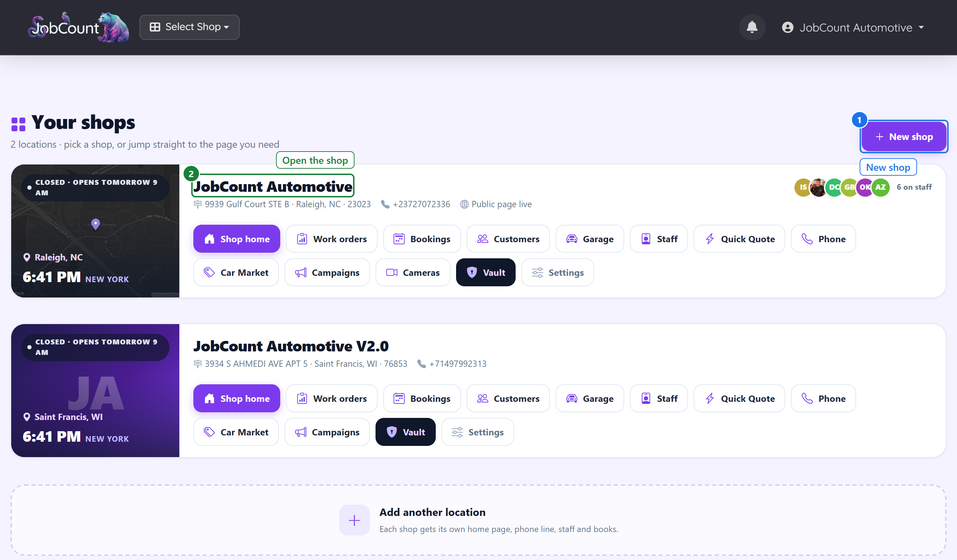Open Work orders for the V2.0 shop
The height and width of the screenshot is (560, 957).
[x=331, y=398]
